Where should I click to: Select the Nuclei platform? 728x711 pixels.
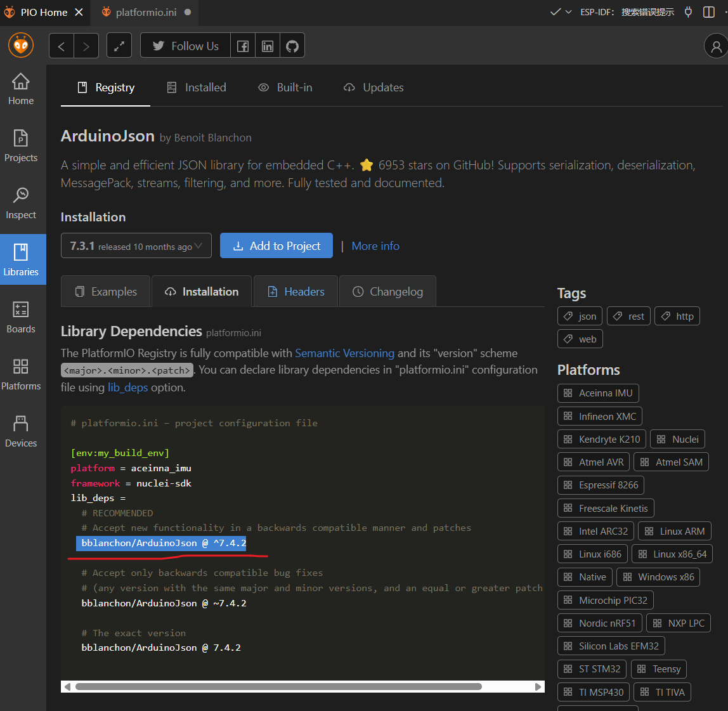[678, 440]
